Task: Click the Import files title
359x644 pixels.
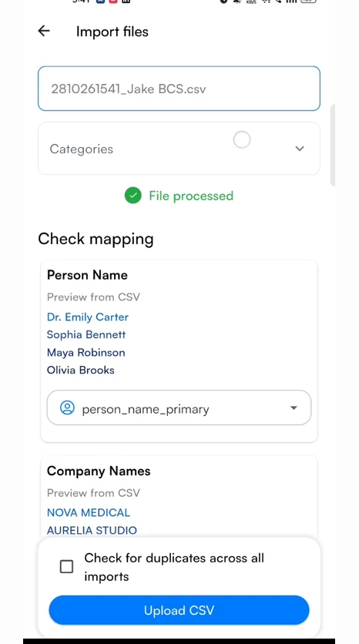Action: coord(112,32)
